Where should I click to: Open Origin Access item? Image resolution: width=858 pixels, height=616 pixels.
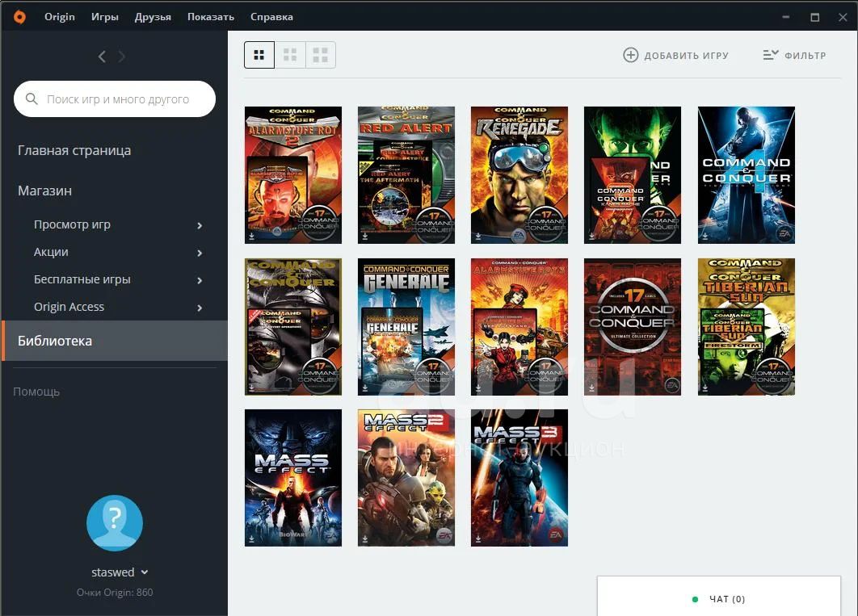(69, 307)
